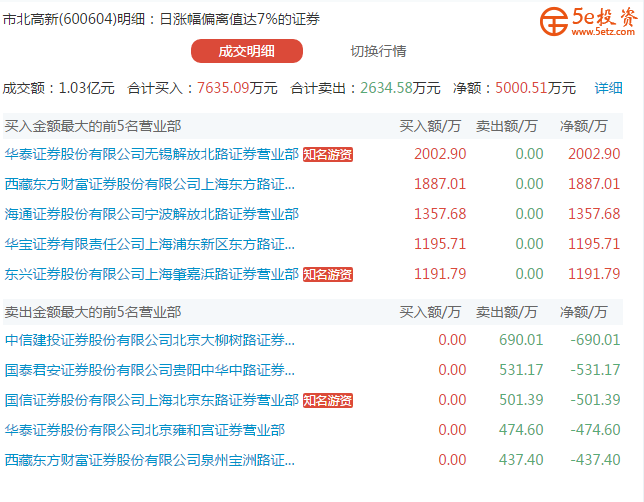Open 华宝证券上海浦东新区东方路 link
Image resolution: width=644 pixels, height=502 pixels.
pyautogui.click(x=150, y=244)
